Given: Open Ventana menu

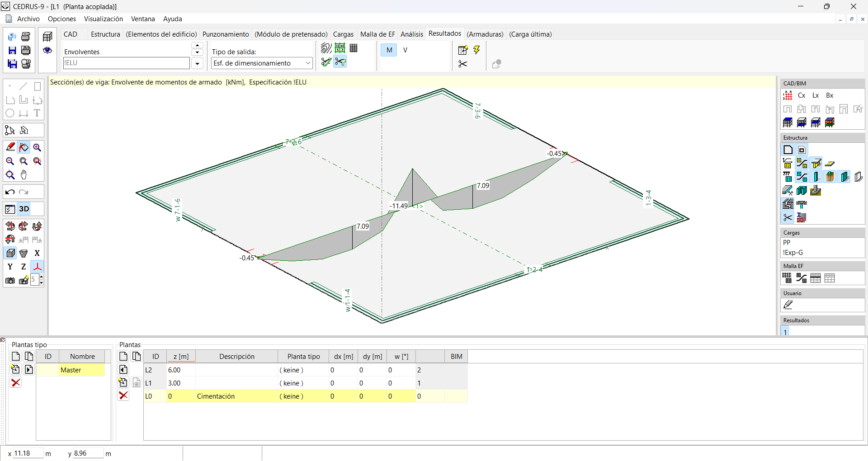Looking at the screenshot, I should coord(143,19).
